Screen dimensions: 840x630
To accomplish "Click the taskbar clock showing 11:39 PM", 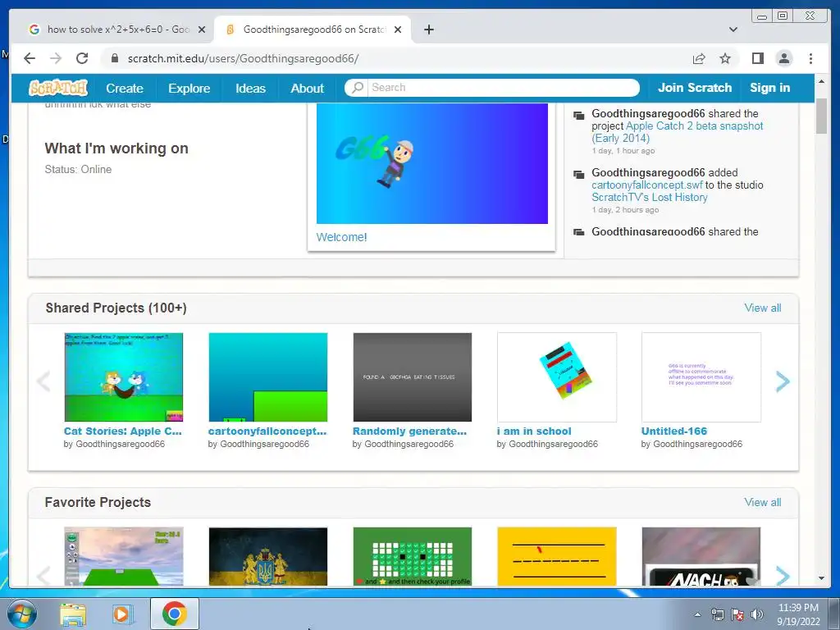I will tap(798, 614).
